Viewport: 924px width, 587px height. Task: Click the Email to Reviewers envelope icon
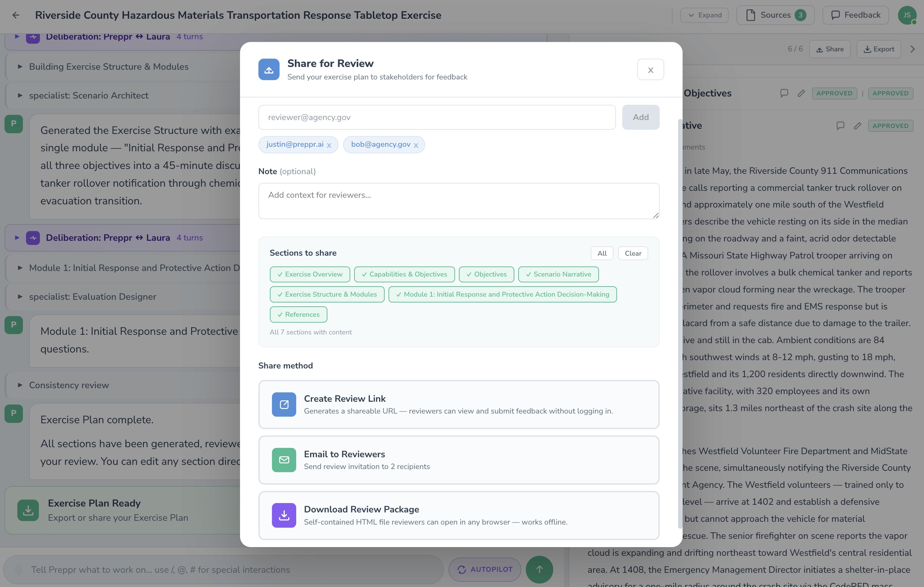[284, 460]
